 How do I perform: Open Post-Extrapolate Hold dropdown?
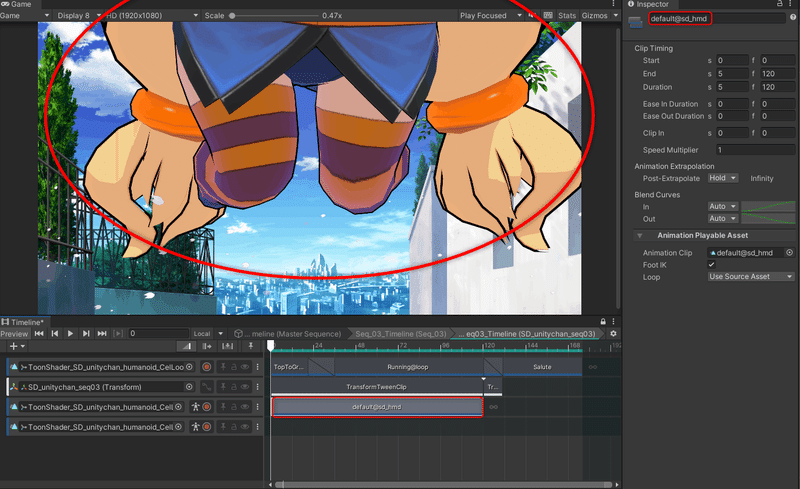(x=722, y=178)
